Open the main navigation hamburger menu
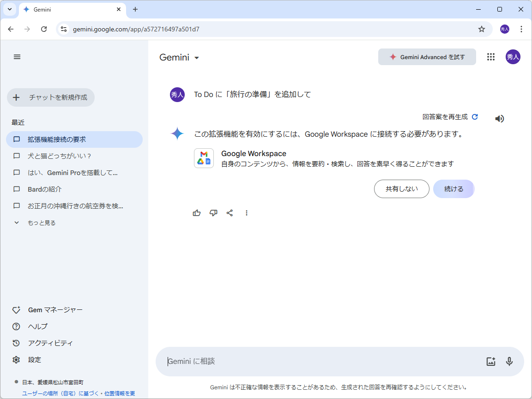The image size is (532, 399). (x=17, y=57)
